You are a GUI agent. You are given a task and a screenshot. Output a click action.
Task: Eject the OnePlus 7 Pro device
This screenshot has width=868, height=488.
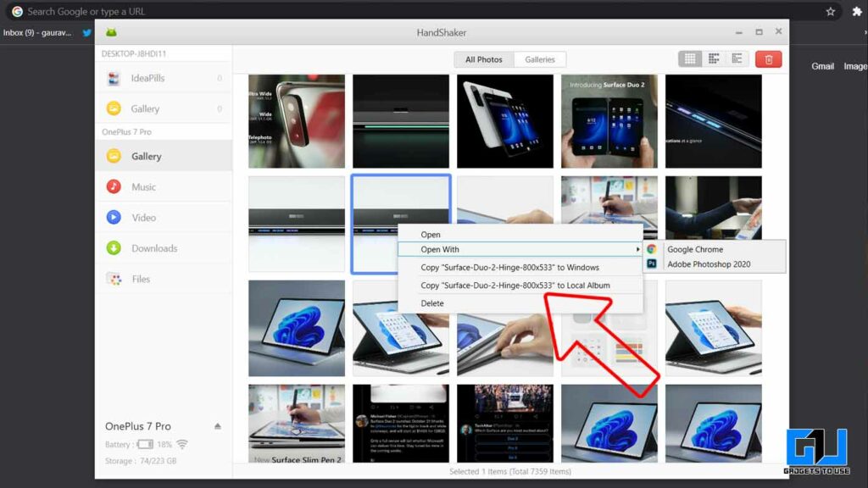(218, 426)
